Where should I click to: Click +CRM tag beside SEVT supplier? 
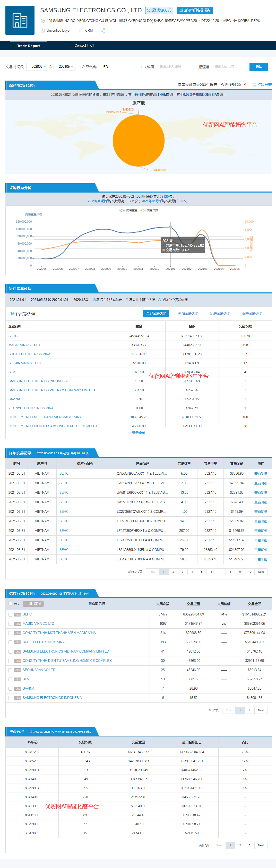(18, 679)
